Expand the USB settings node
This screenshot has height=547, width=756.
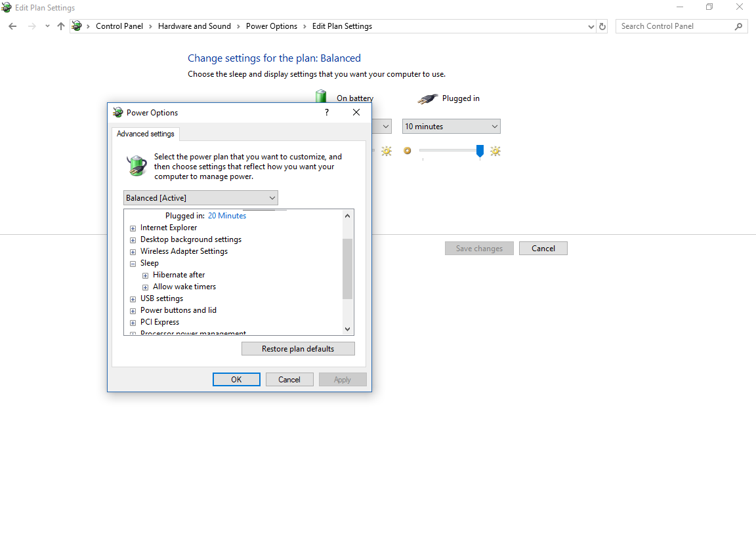click(133, 299)
